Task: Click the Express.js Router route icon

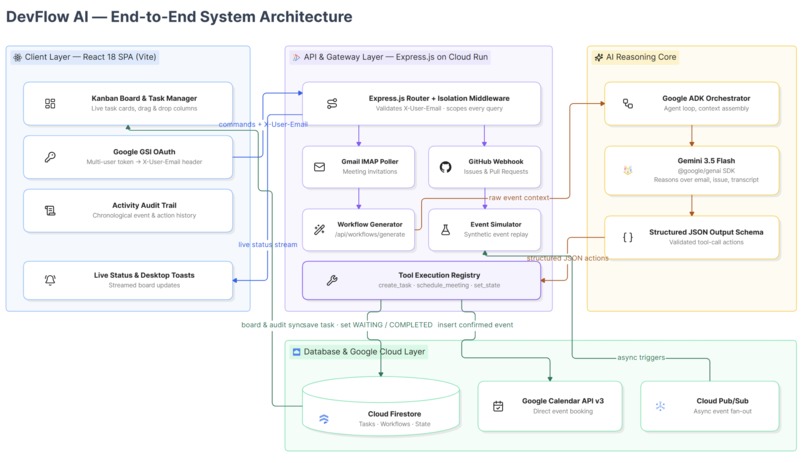Action: pos(332,104)
